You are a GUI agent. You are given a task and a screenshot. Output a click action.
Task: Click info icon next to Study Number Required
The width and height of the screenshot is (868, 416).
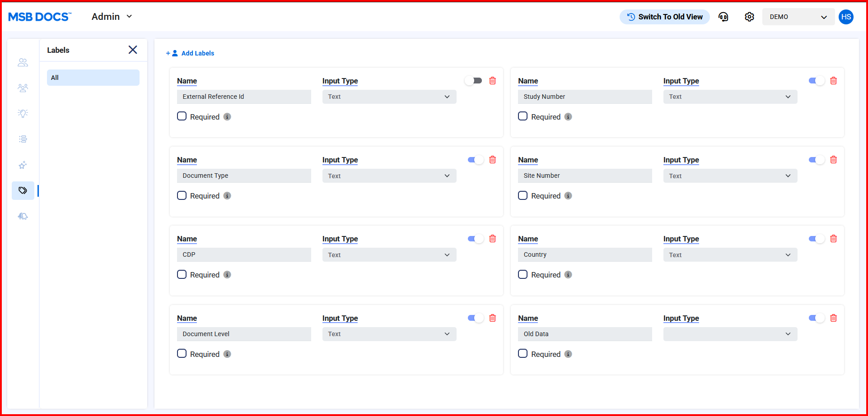pyautogui.click(x=568, y=117)
